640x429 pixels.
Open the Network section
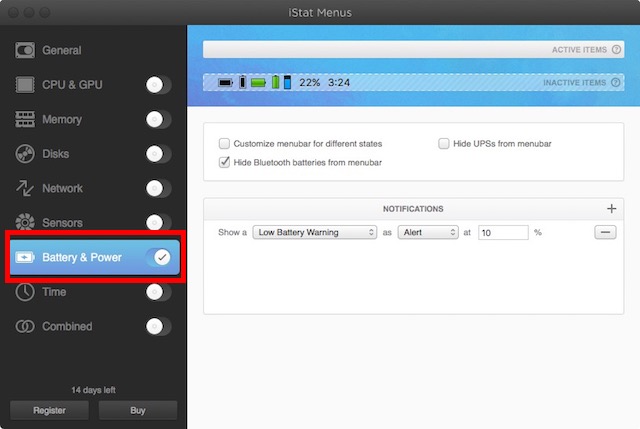[62, 188]
